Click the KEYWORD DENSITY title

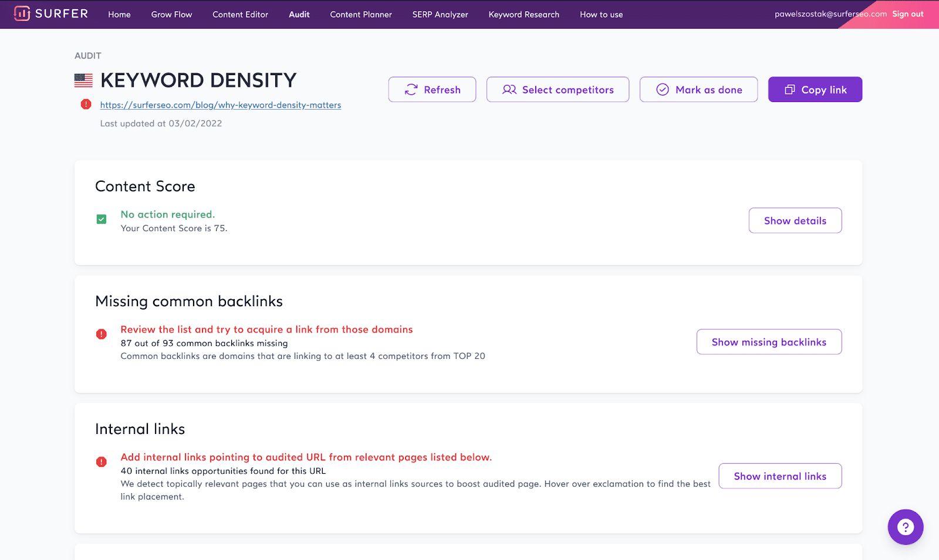pyautogui.click(x=198, y=80)
